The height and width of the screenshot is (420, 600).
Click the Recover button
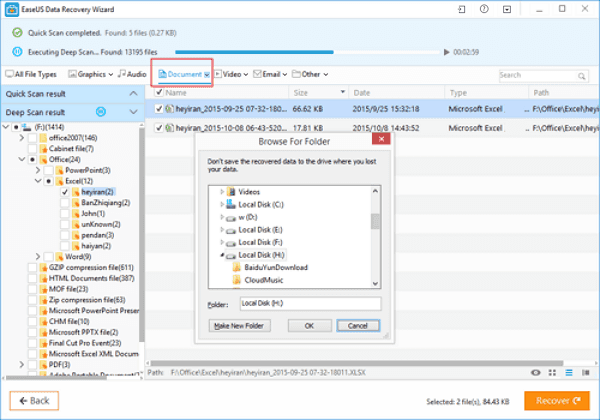click(557, 400)
